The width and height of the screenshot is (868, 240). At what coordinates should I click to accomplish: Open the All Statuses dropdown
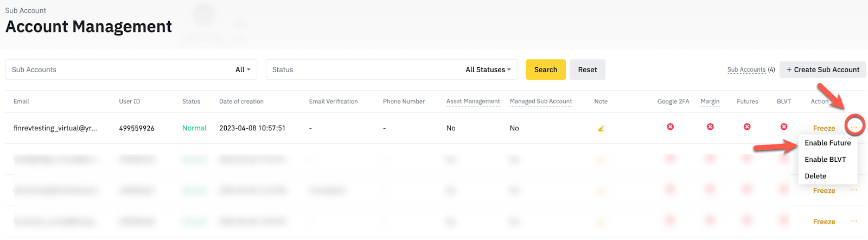488,70
